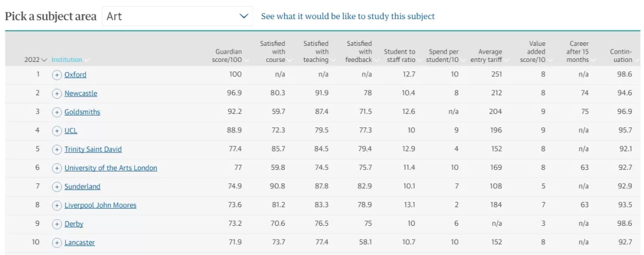This screenshot has width=644, height=255.
Task: Expand UCL row plus icon
Action: pyautogui.click(x=57, y=131)
